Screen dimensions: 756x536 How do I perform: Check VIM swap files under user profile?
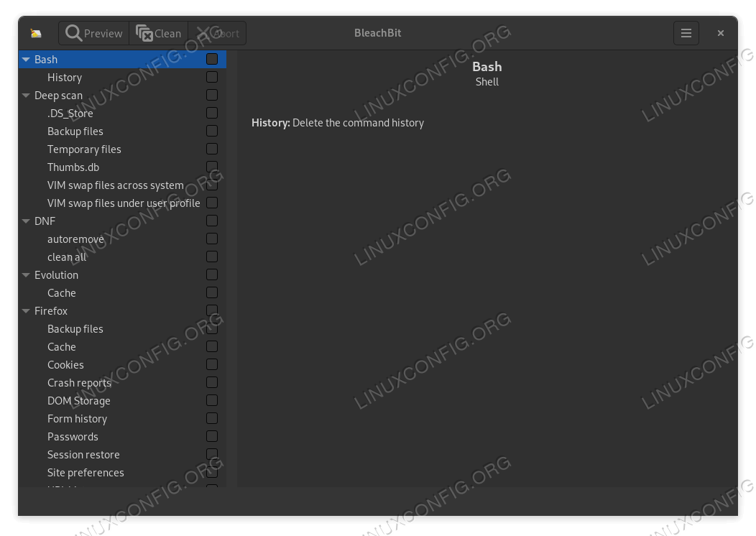click(x=212, y=203)
